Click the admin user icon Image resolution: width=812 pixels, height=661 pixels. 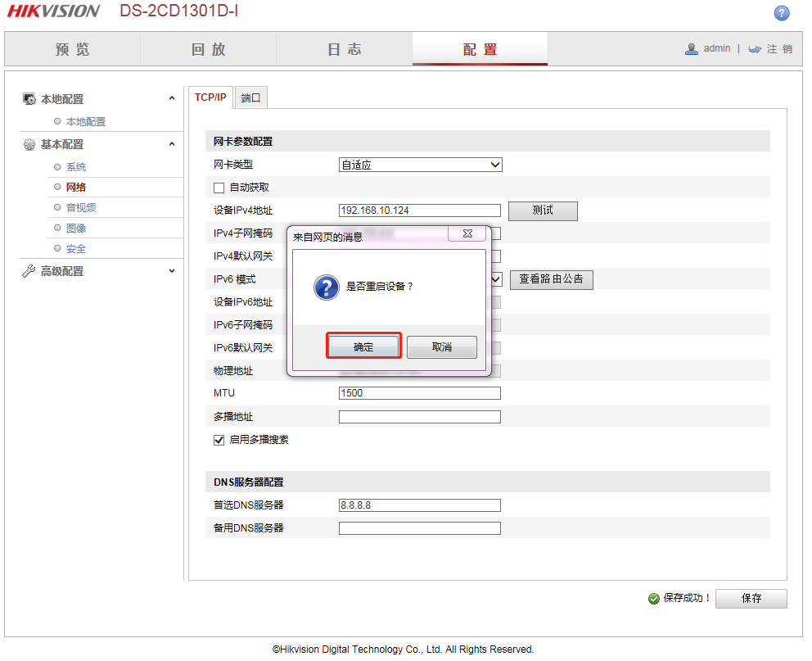pyautogui.click(x=692, y=49)
